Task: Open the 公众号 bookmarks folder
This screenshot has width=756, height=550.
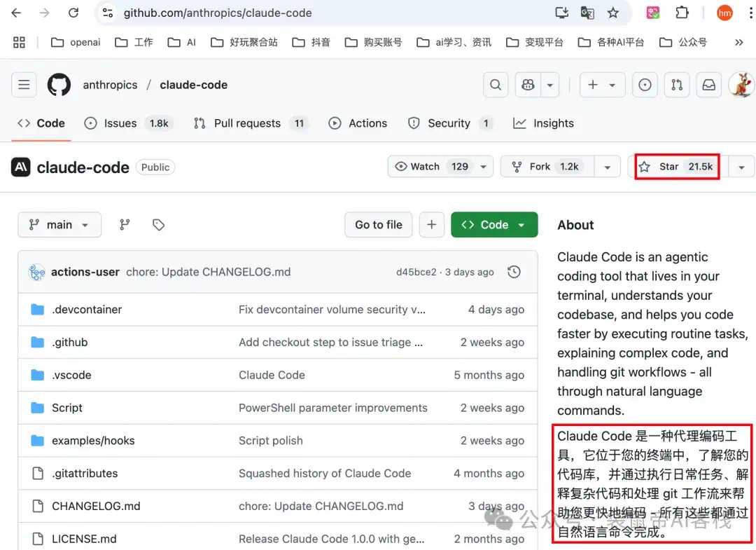Action: (x=683, y=43)
